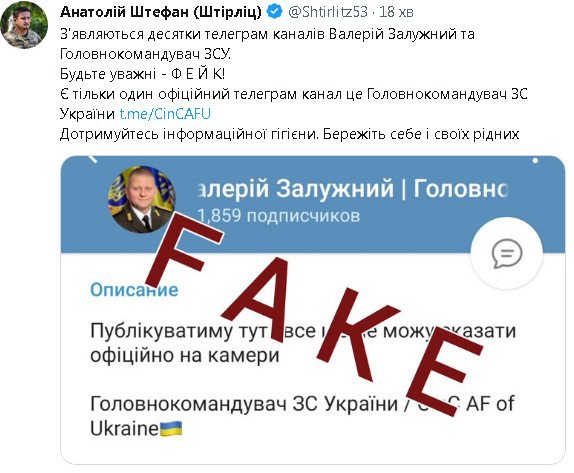Open the @Shtirlitz53 handle

(328, 12)
